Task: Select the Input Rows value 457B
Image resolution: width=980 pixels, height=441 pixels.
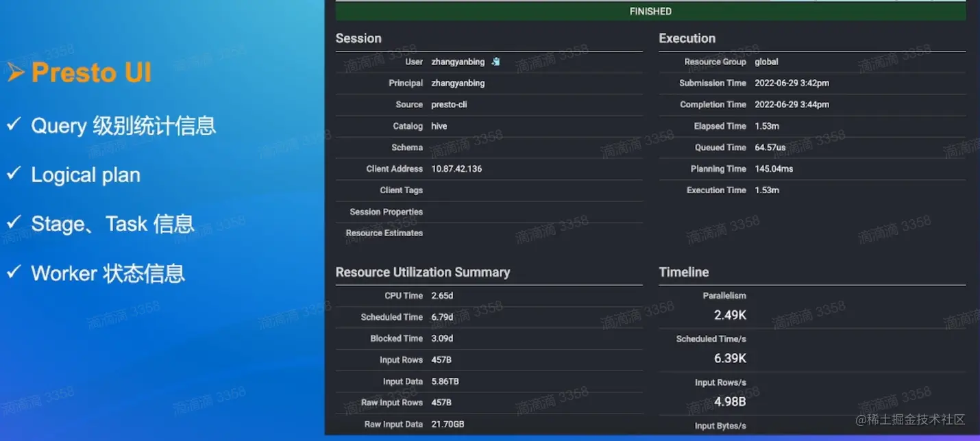Action: click(x=441, y=360)
